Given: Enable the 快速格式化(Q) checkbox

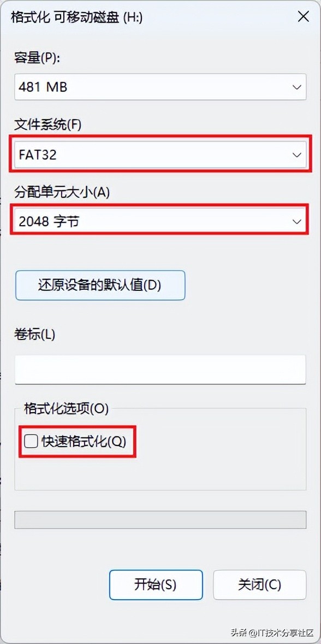Looking at the screenshot, I should pos(31,441).
